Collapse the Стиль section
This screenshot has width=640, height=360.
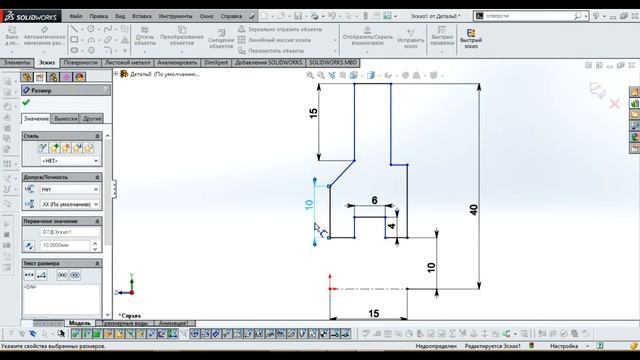98,136
